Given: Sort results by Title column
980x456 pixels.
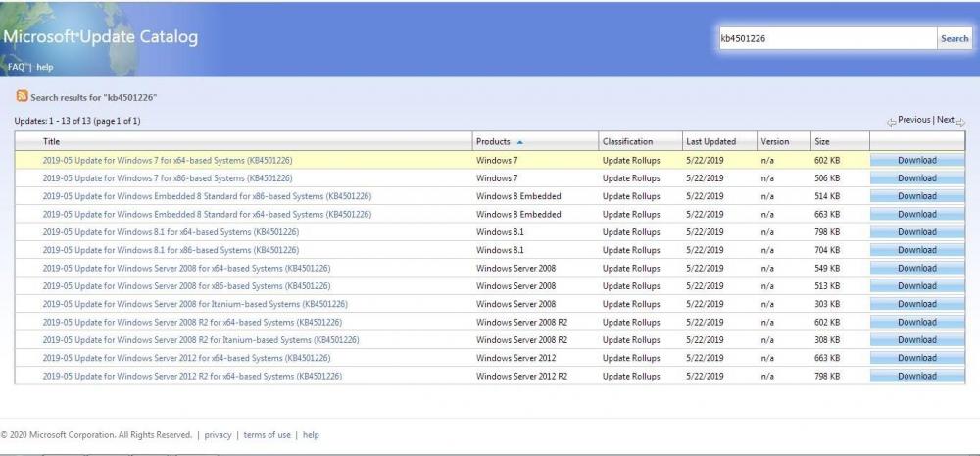Looking at the screenshot, I should pyautogui.click(x=52, y=141).
